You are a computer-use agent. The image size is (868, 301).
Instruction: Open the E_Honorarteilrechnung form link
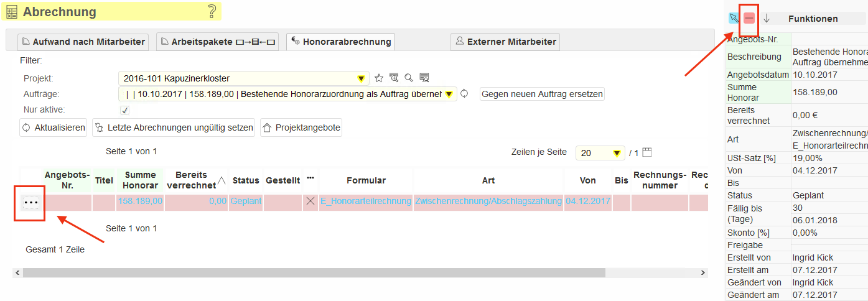(365, 201)
